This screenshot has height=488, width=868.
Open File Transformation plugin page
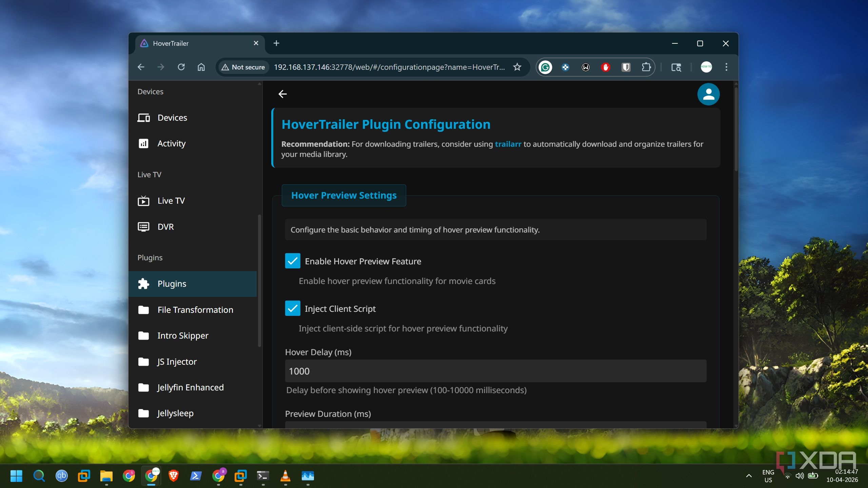193,310
